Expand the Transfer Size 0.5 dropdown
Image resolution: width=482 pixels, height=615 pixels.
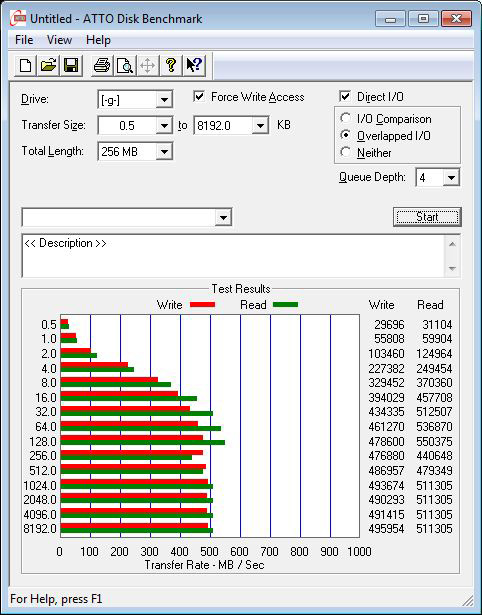point(164,126)
